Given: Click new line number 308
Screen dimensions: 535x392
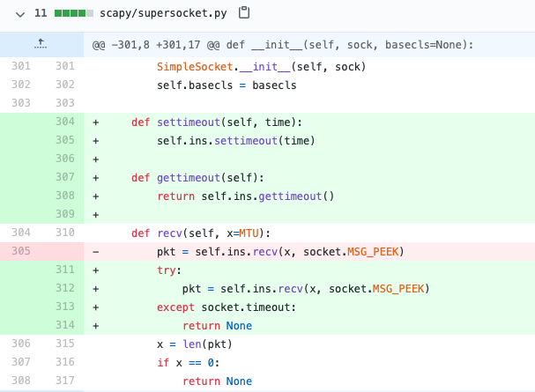Looking at the screenshot, I should pyautogui.click(x=65, y=196).
